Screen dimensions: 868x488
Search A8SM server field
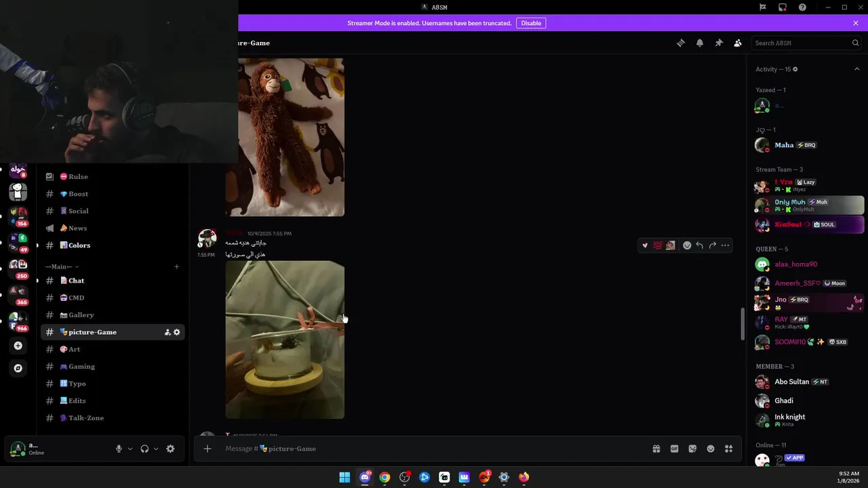[806, 43]
